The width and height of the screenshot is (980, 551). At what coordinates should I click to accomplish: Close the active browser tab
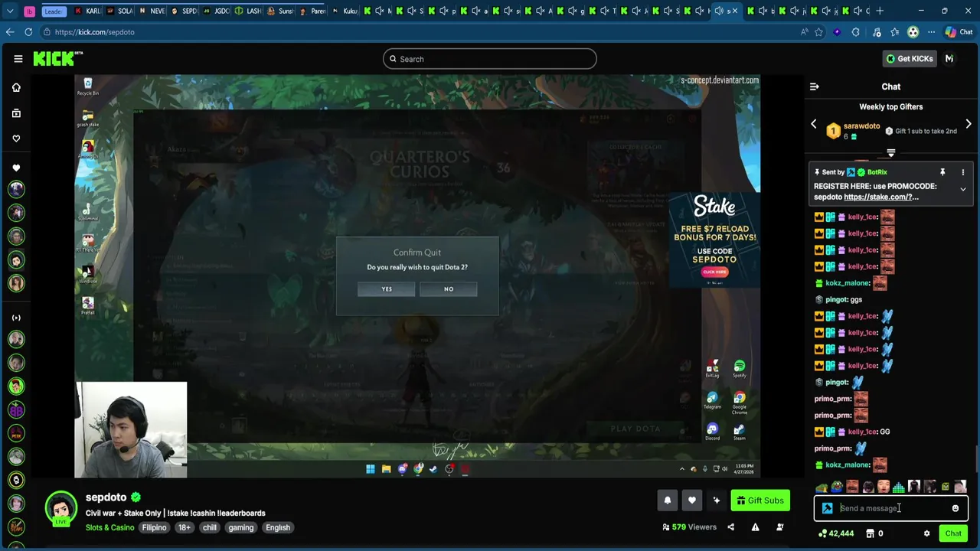[x=735, y=11]
